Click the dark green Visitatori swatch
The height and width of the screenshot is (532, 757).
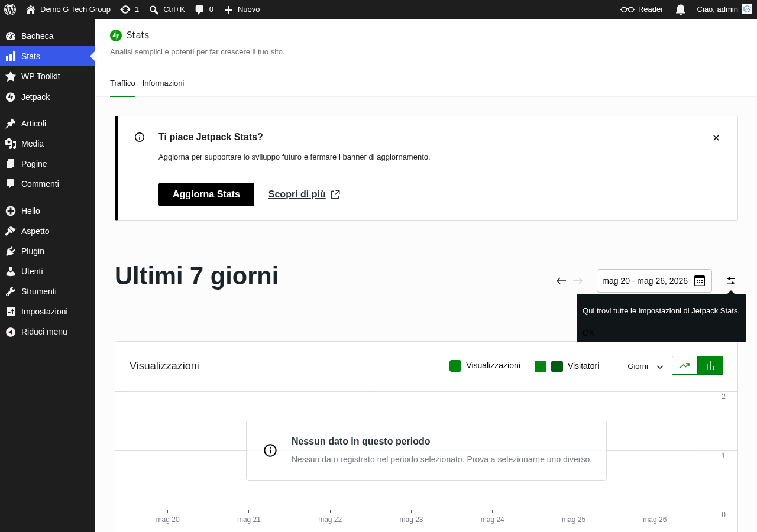557,366
